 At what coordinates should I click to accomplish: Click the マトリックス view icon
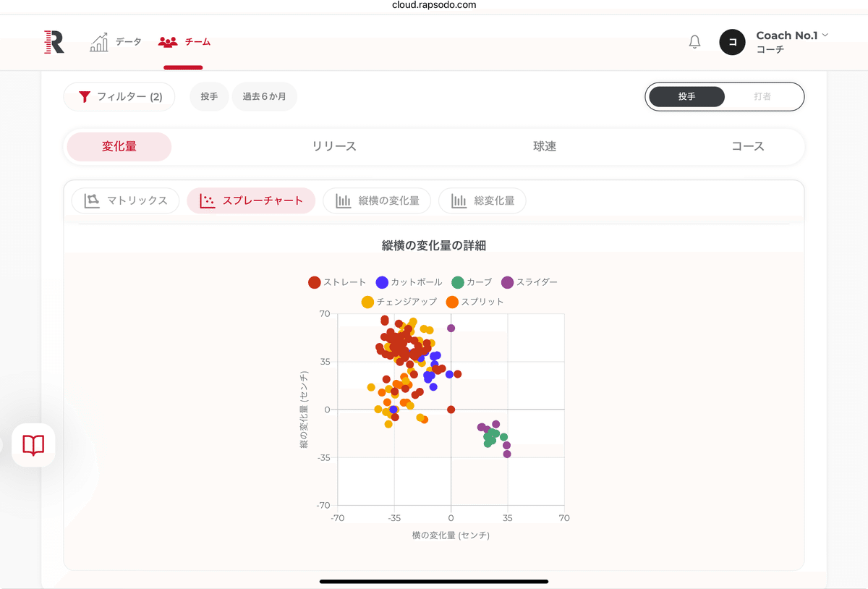[92, 200]
